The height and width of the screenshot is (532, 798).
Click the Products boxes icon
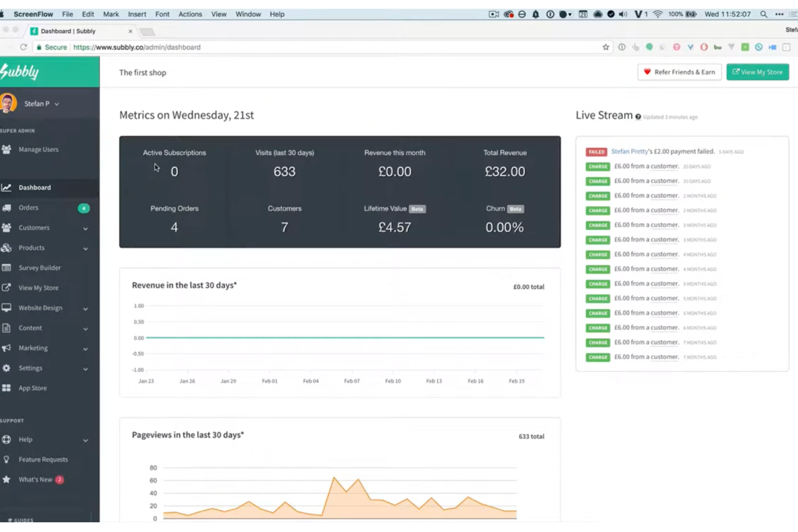tap(6, 248)
